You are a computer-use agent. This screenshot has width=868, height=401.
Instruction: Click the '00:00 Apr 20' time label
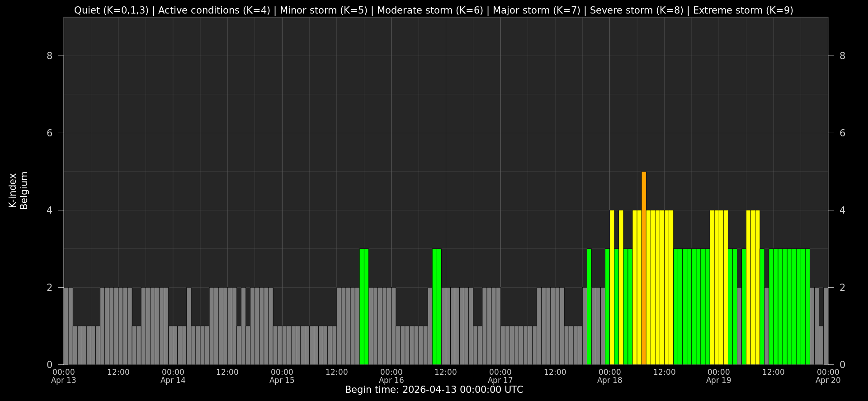tap(828, 376)
